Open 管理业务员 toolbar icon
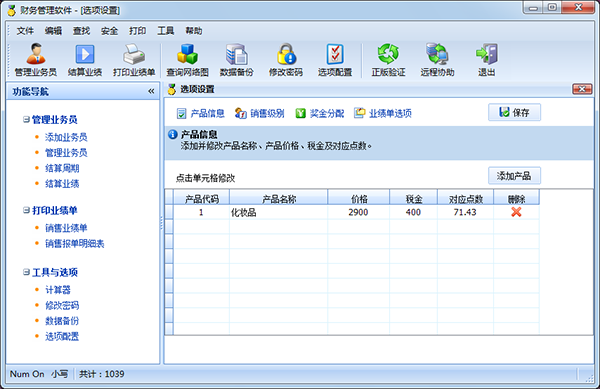Viewport: 600px width, 389px height. pos(36,60)
